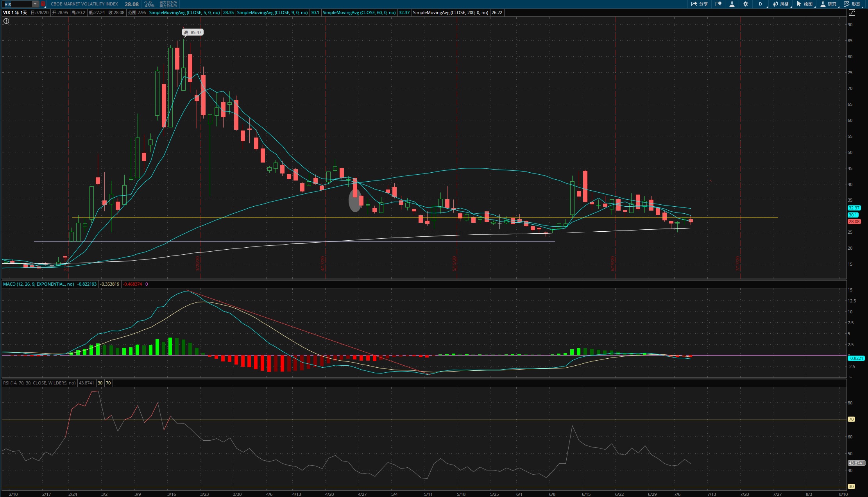This screenshot has height=497, width=868.
Task: Click the CBOE MARKET VOLATILITY INDEX title
Action: click(84, 4)
